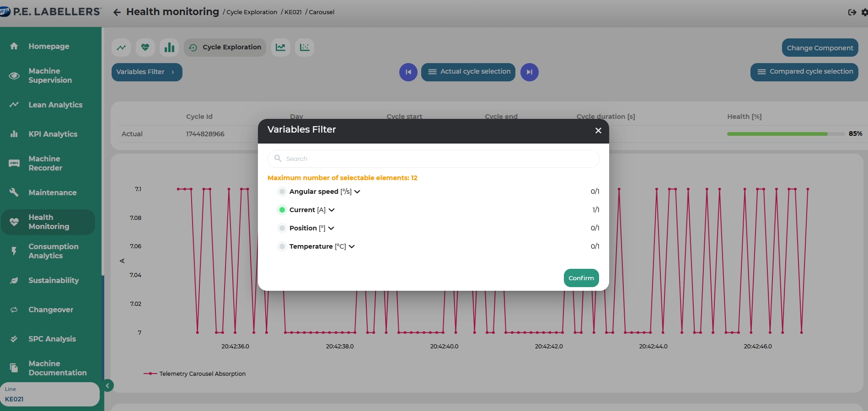Click the scatter plot icon in toolbar

pyautogui.click(x=305, y=48)
